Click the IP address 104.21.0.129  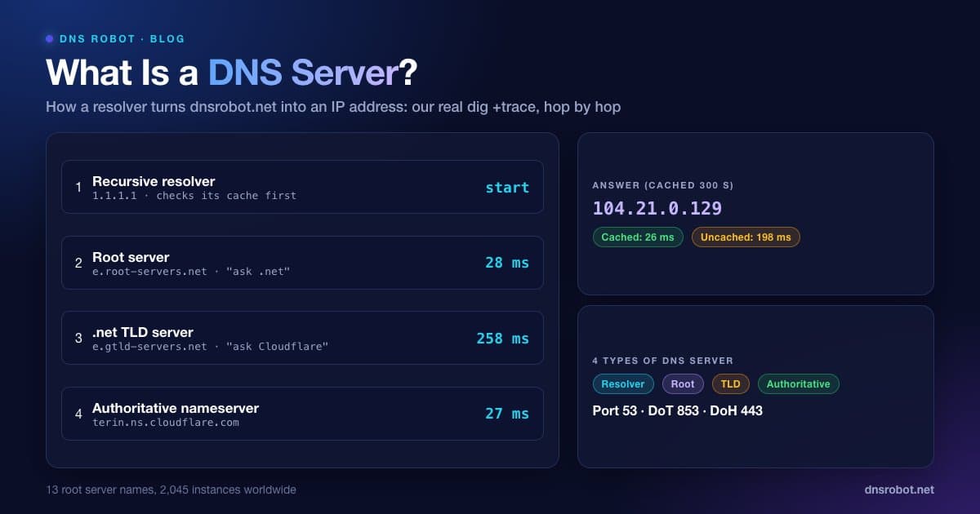coord(657,208)
